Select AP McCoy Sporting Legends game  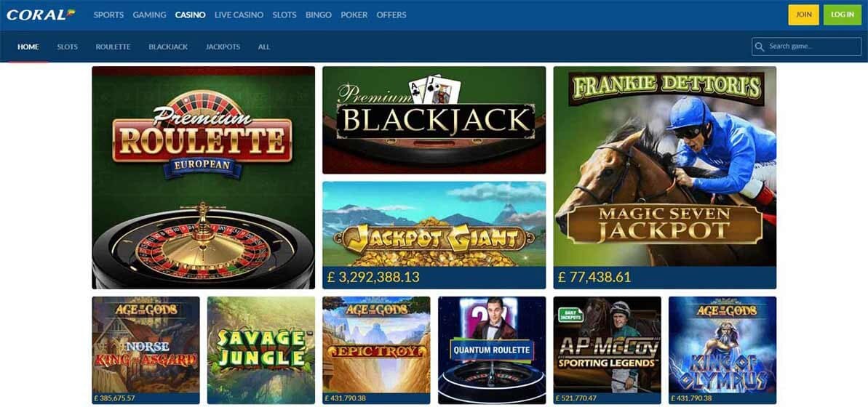608,350
